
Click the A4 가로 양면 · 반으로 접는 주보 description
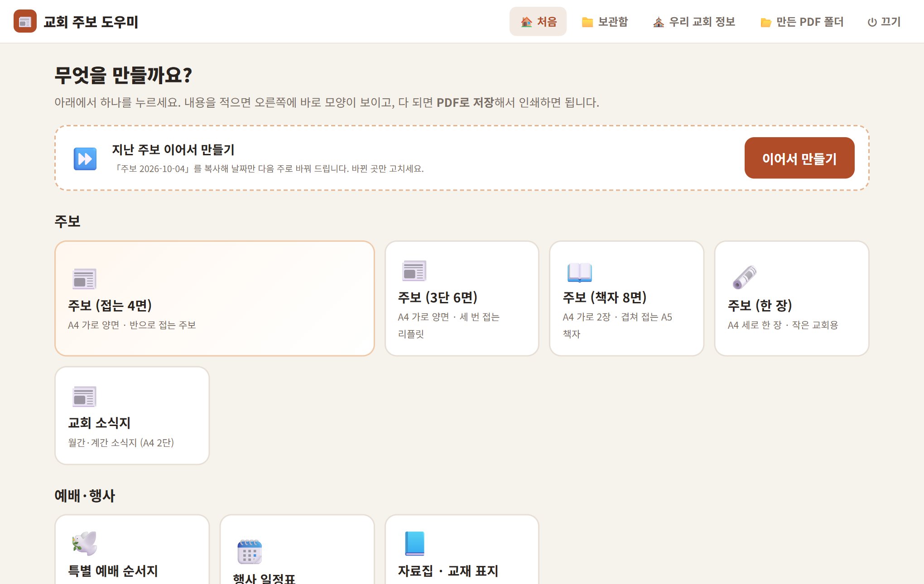(x=132, y=325)
